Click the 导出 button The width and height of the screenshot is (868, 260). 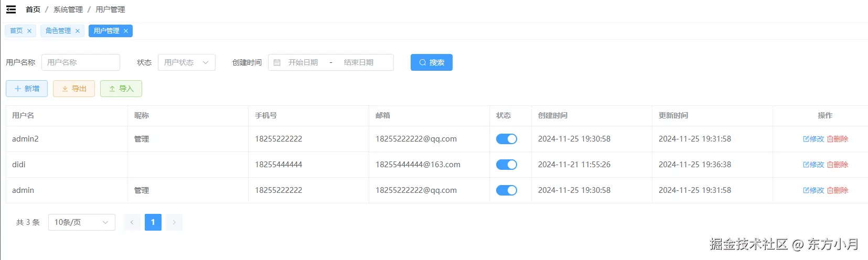pos(74,89)
